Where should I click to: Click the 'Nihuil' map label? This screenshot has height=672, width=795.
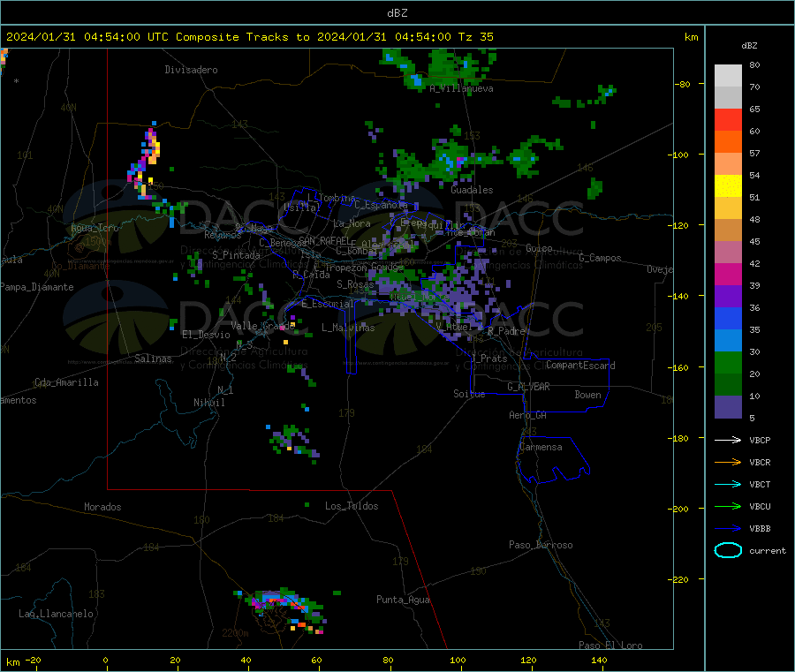[208, 403]
